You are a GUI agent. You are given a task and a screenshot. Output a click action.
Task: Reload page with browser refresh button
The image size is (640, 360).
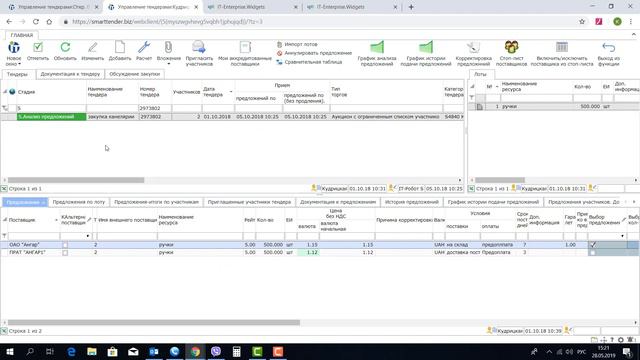point(36,22)
